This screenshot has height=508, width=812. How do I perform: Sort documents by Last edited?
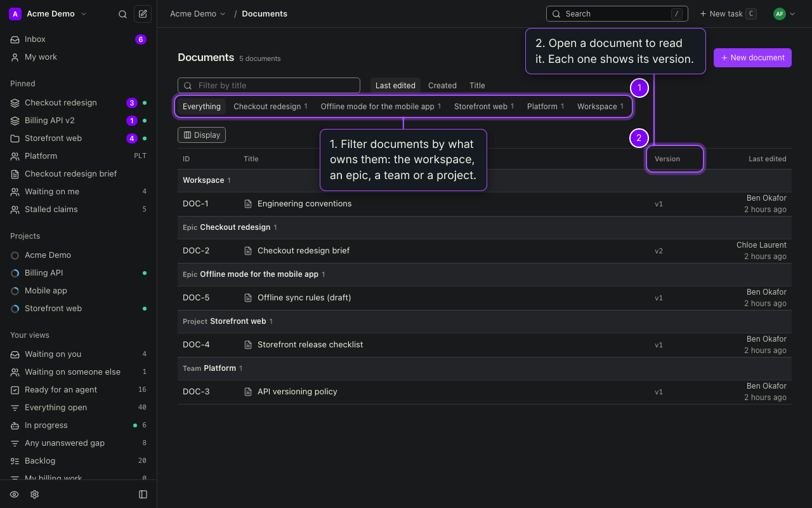point(395,86)
